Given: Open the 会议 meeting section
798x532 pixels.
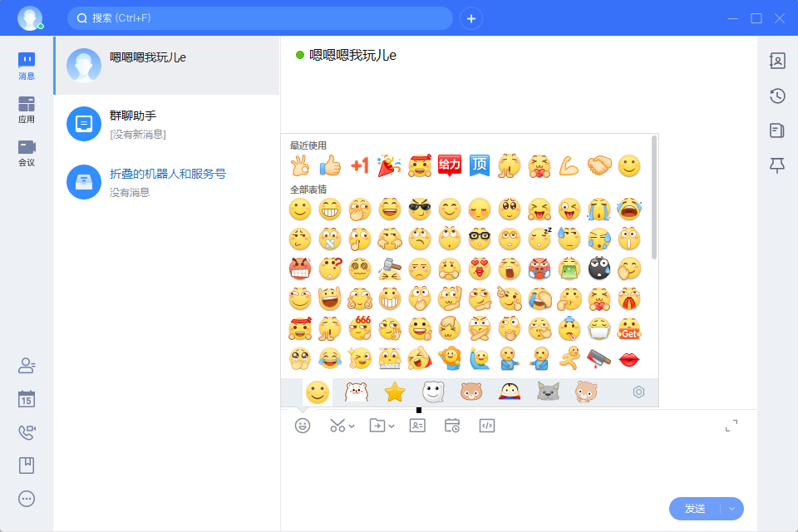Looking at the screenshot, I should pyautogui.click(x=27, y=153).
